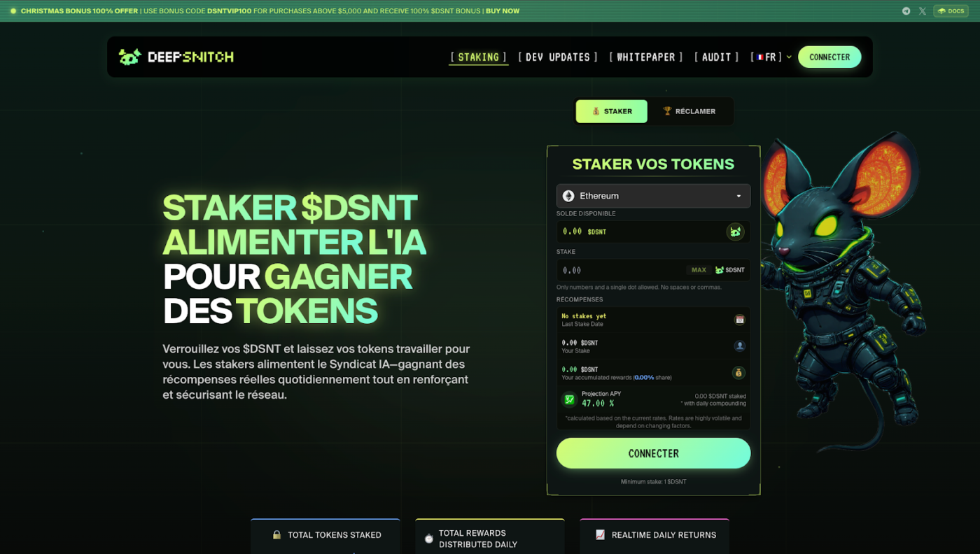Switch to the STAKER toggle tab

pyautogui.click(x=612, y=111)
